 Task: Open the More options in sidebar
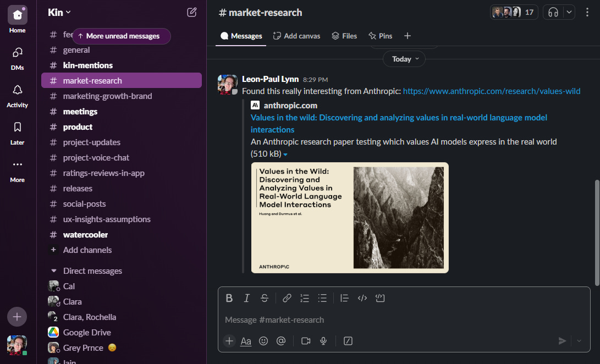click(x=17, y=171)
